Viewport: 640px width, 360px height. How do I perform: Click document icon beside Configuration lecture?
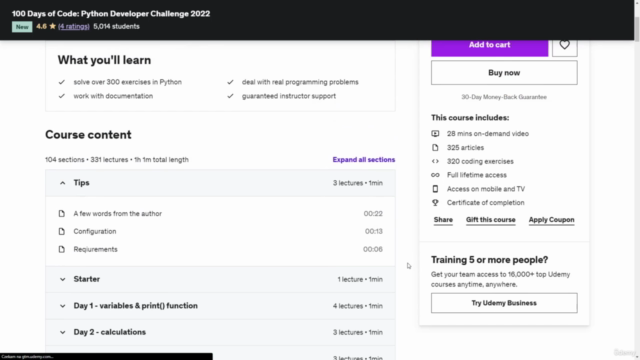click(x=62, y=231)
